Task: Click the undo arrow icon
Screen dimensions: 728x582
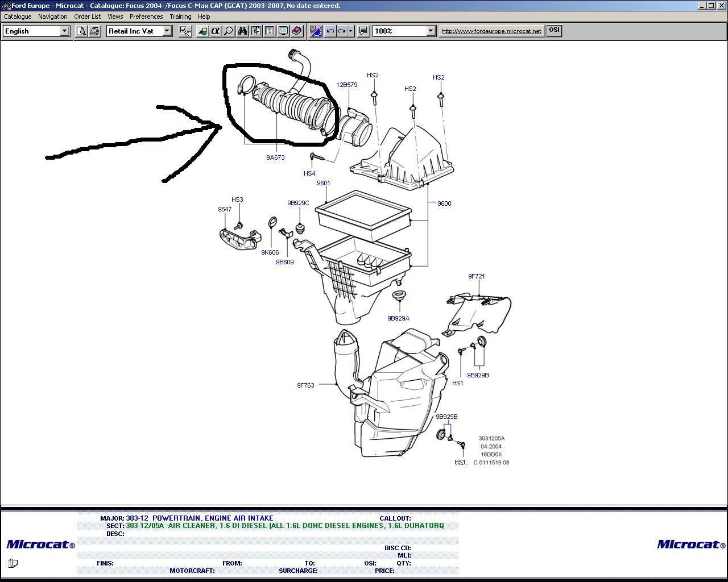Action: coord(330,31)
